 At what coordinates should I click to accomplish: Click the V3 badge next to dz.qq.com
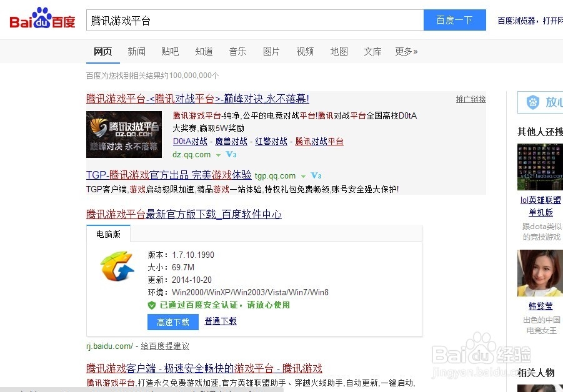pyautogui.click(x=231, y=155)
